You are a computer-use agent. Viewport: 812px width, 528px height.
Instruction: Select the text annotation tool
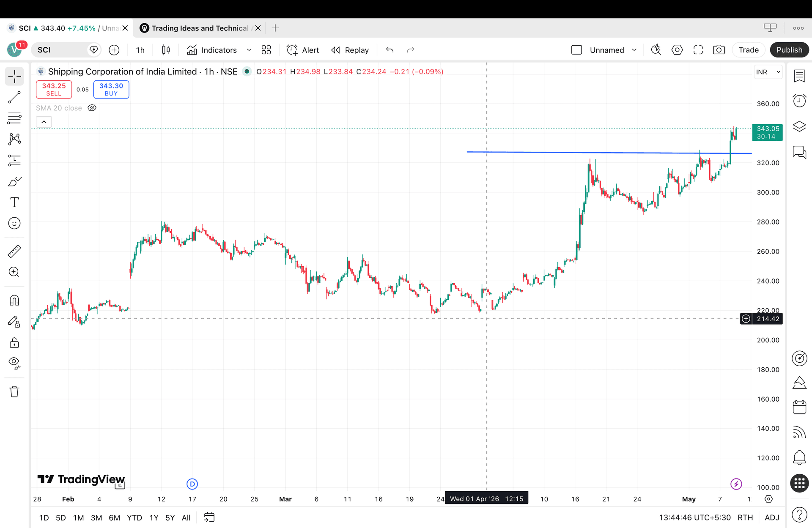click(14, 202)
